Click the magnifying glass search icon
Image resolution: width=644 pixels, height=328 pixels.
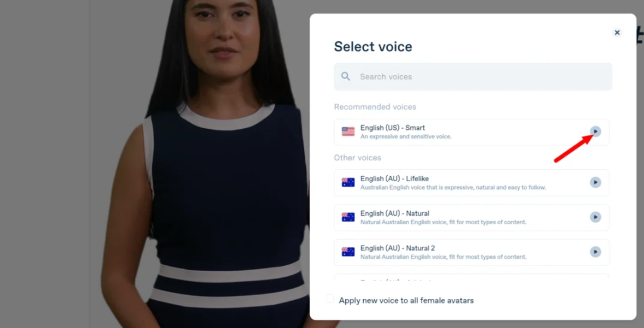pos(346,76)
